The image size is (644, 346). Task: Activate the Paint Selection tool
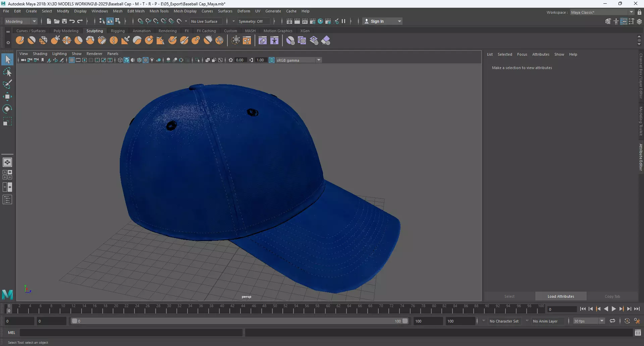[7, 84]
